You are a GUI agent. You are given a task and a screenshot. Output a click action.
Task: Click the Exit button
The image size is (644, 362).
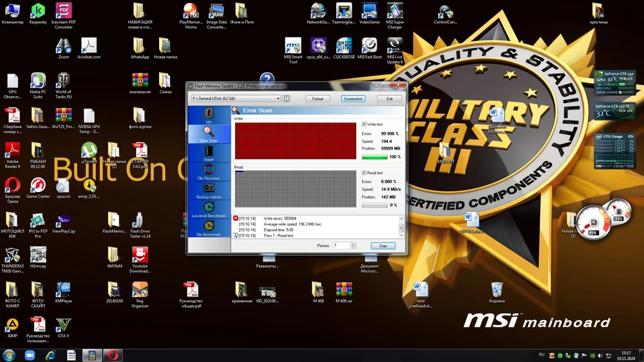[390, 99]
